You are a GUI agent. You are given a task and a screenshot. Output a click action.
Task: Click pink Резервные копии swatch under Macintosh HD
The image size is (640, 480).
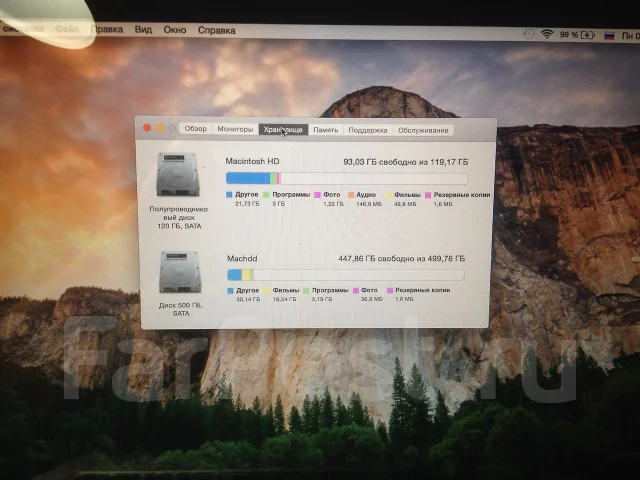coord(428,195)
